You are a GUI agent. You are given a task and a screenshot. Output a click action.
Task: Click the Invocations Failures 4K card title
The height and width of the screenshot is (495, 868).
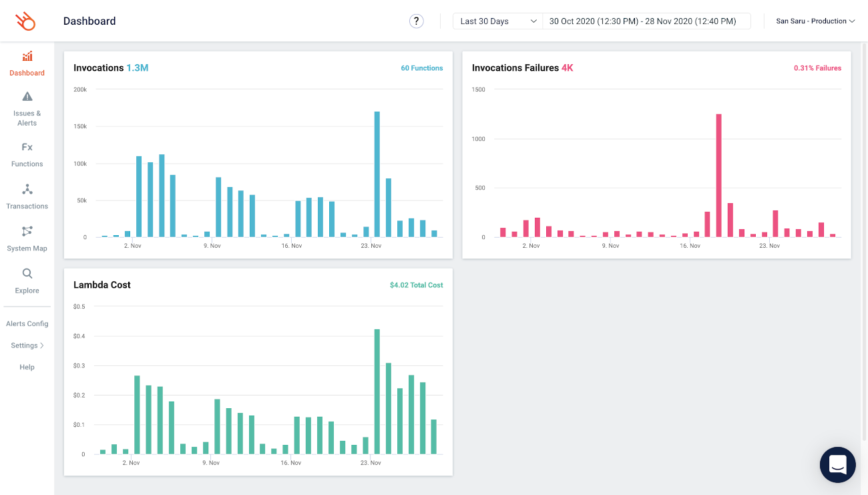point(522,67)
